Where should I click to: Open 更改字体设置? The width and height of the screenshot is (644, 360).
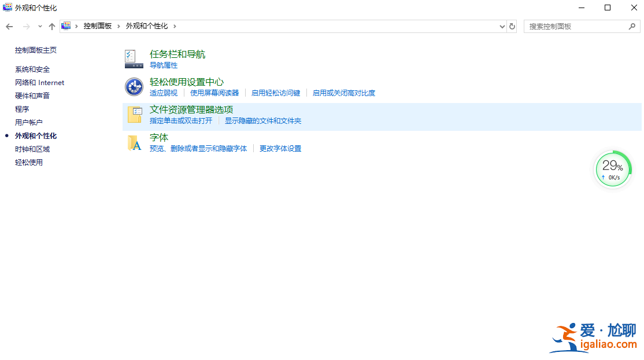[x=280, y=148]
